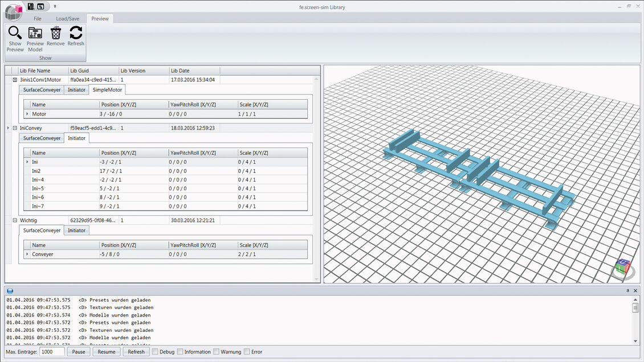Click the Resume log button
Screen dimensions: 644x362
(107, 352)
